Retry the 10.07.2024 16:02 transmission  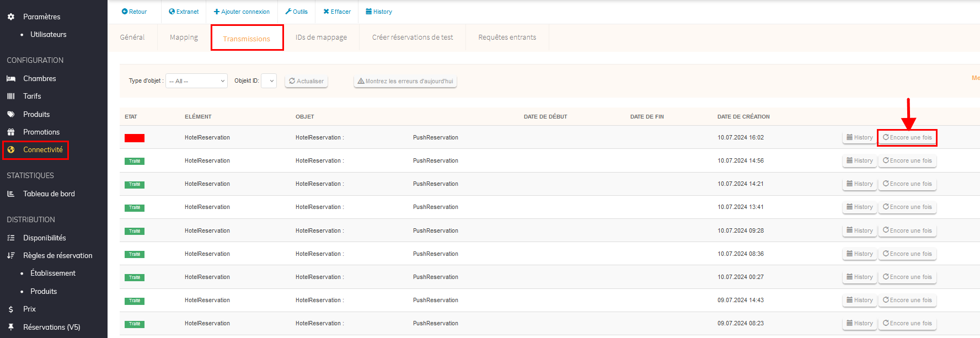(907, 138)
